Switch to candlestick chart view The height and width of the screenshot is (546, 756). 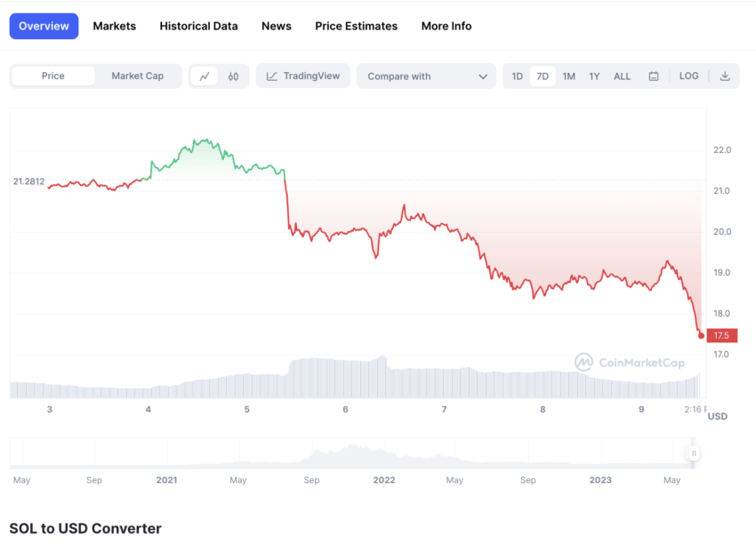click(233, 76)
